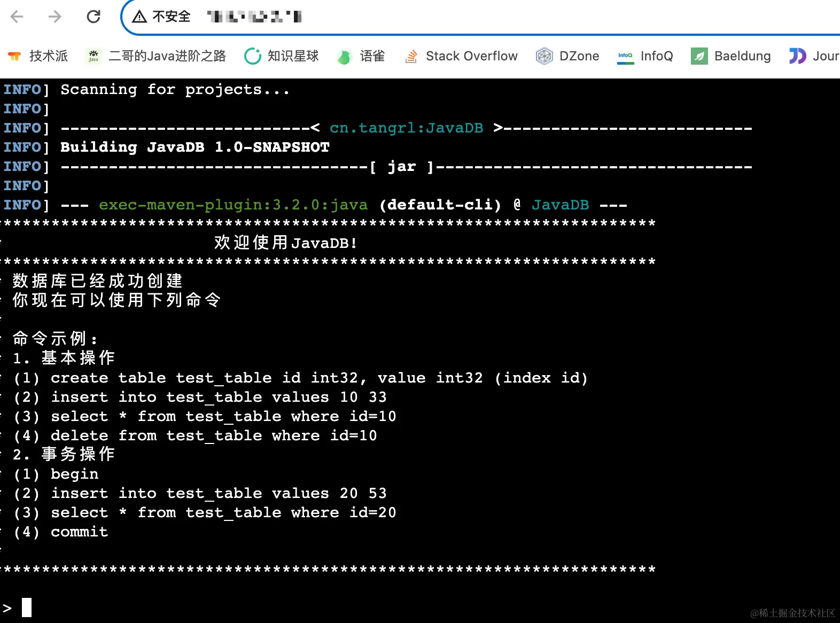Click the InfoQ bookmark favicon
Viewport: 840px width, 623px height.
(625, 56)
